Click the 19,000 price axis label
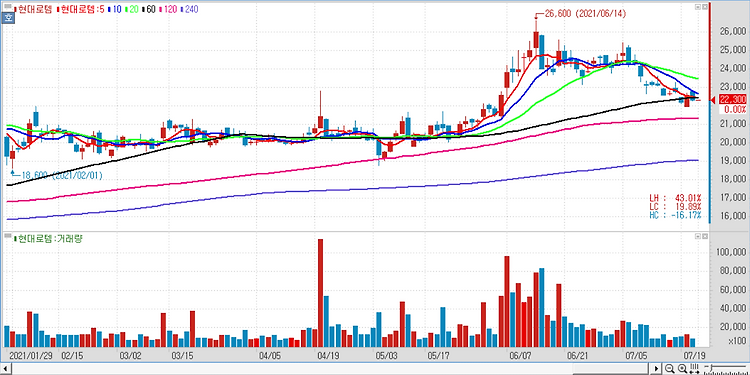Viewport: 750px width, 375px height. (x=732, y=161)
